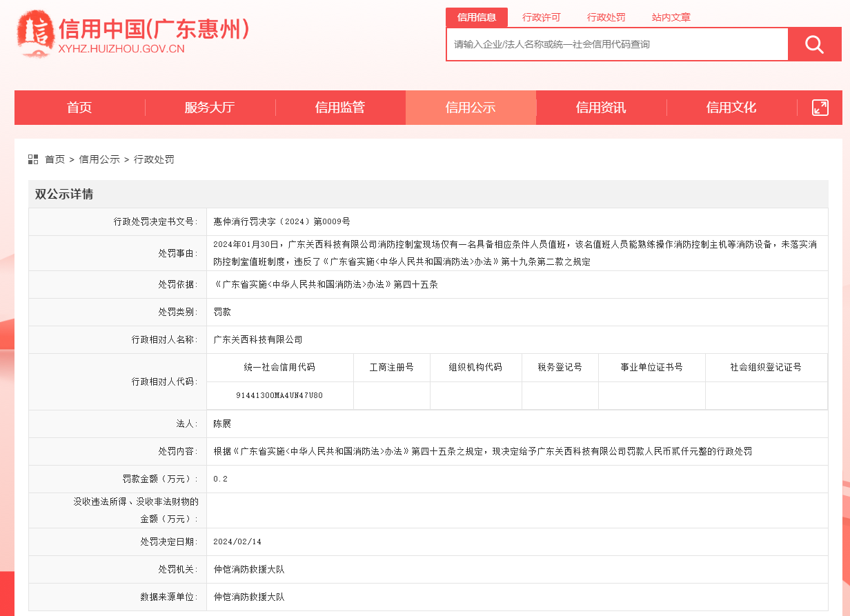Open the 信用文化 navigation item
Screen dimensions: 850x616
(x=731, y=108)
